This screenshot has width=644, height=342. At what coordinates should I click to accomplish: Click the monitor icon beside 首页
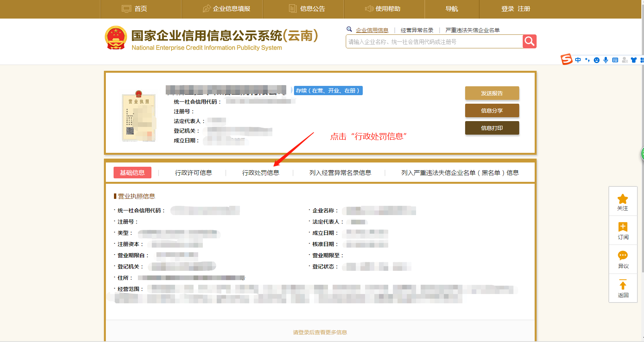(126, 9)
